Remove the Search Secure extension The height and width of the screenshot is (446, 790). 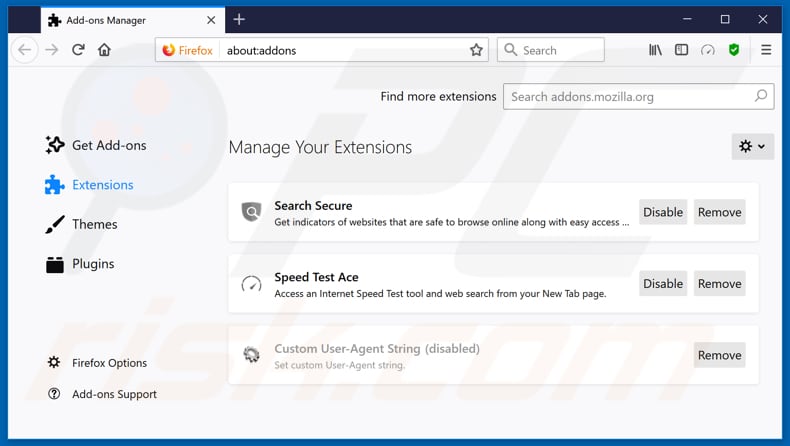719,212
